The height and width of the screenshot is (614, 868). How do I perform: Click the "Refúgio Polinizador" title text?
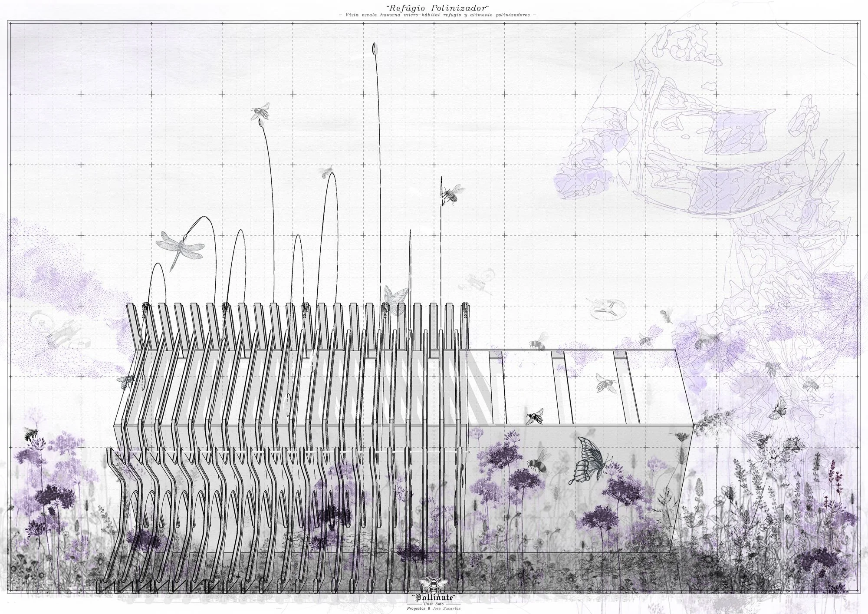pos(437,7)
